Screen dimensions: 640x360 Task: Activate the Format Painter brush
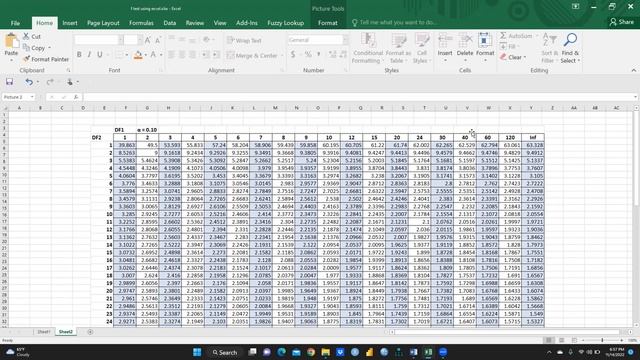(x=27, y=59)
